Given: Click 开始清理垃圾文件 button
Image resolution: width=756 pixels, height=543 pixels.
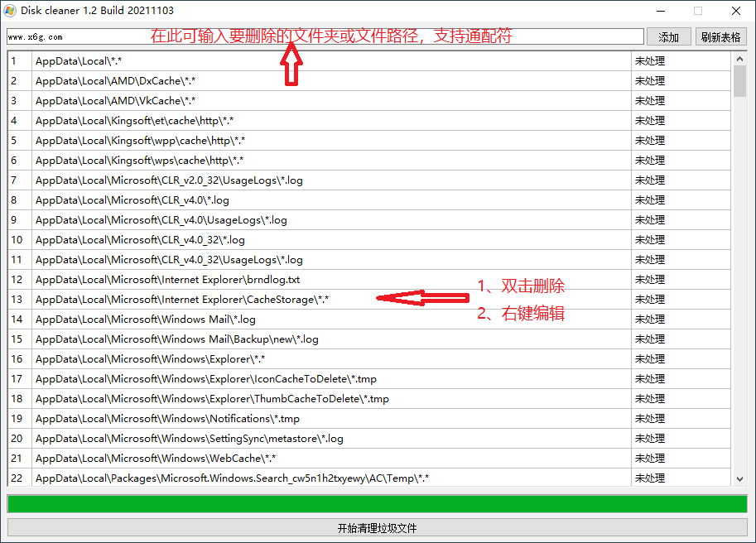Looking at the screenshot, I should [x=377, y=528].
